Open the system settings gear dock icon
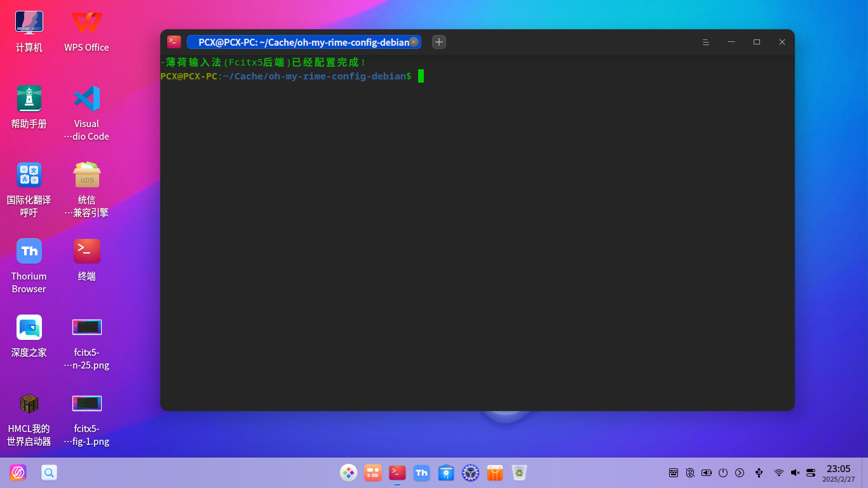This screenshot has width=868, height=488. click(470, 473)
